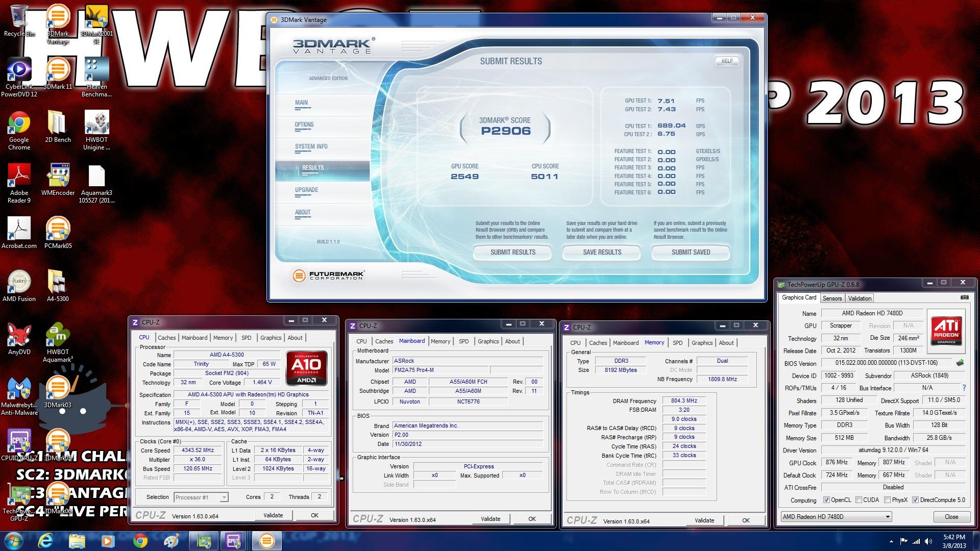Screen dimensions: 980x551
Task: Click the AMD A10 logo in CPU-Z
Action: pos(306,368)
